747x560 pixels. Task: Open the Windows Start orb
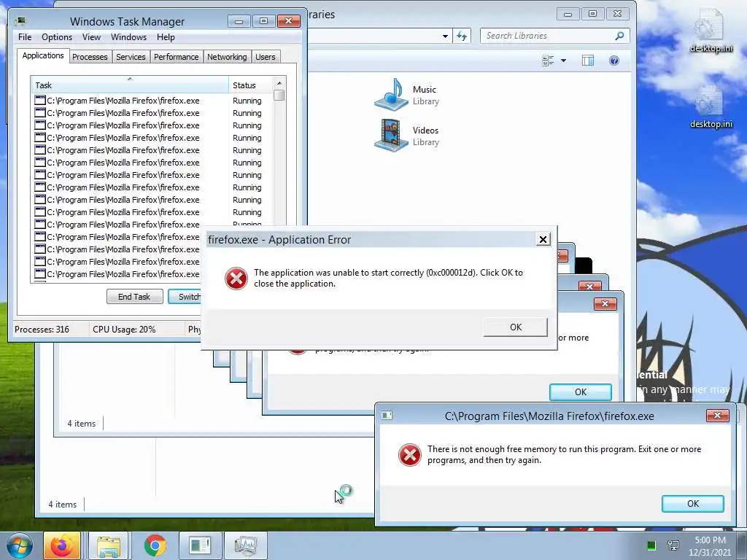click(19, 545)
